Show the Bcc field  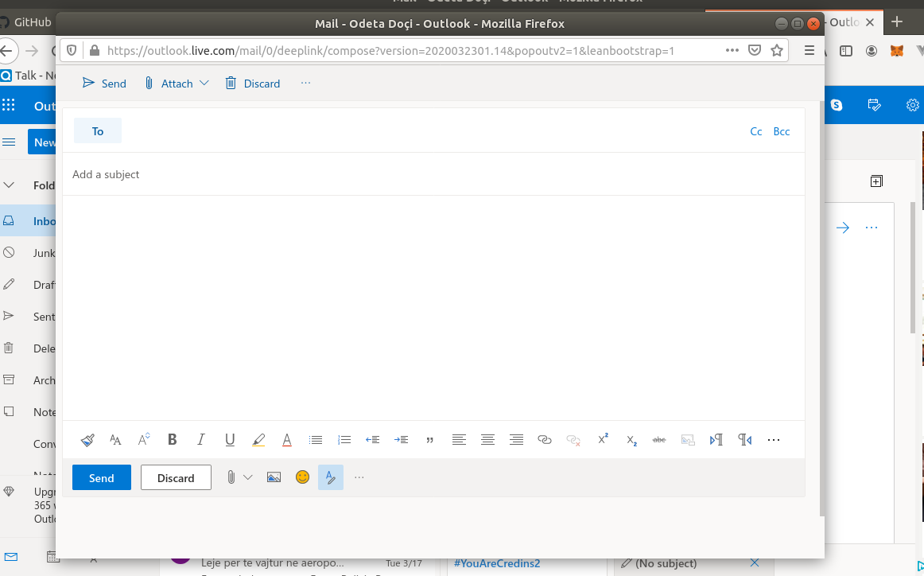coord(782,131)
